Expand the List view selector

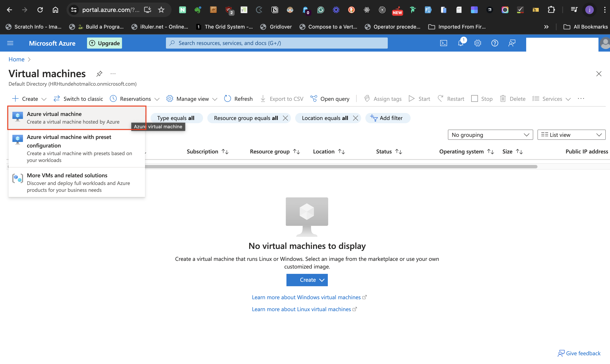[x=571, y=135]
